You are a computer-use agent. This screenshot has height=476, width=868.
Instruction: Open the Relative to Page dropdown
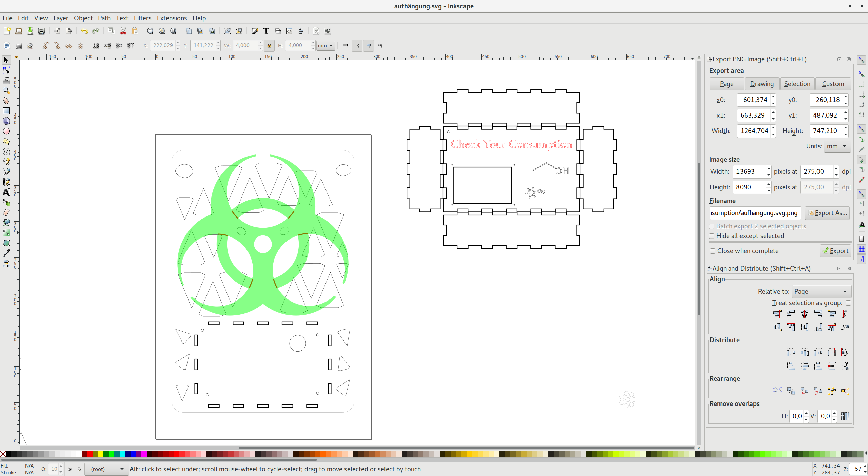point(821,291)
